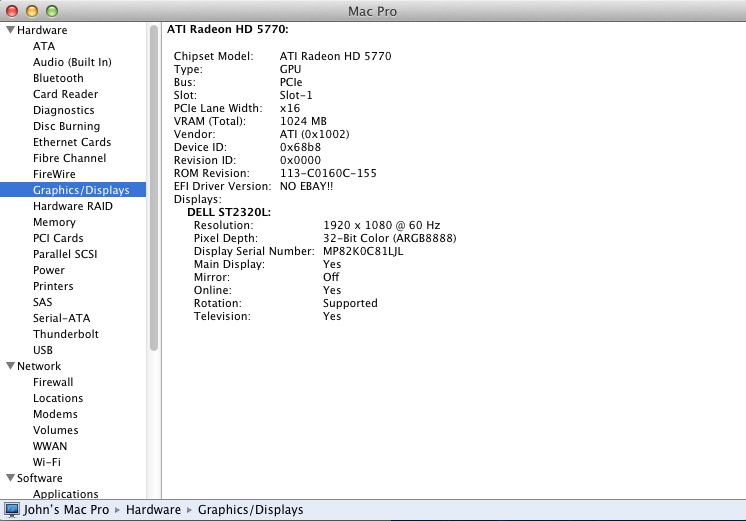Select Volumes under Network
The height and width of the screenshot is (521, 746).
[x=56, y=430]
